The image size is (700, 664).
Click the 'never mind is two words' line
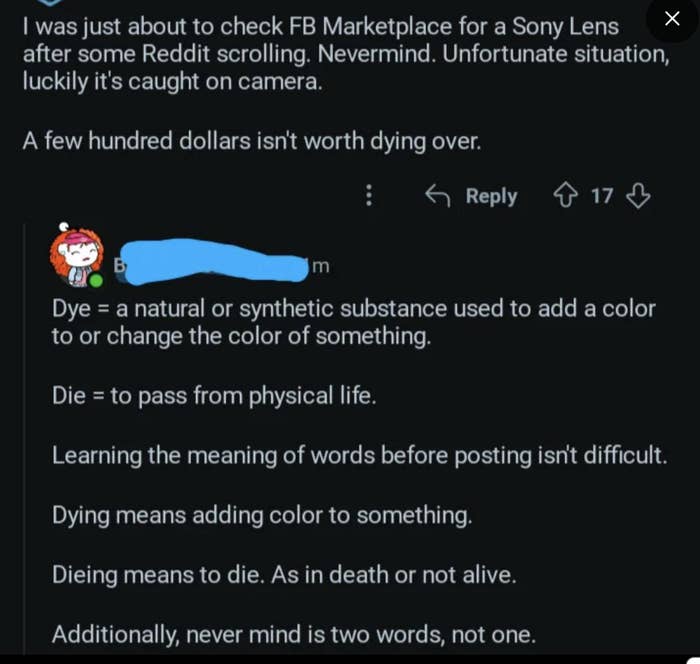293,634
